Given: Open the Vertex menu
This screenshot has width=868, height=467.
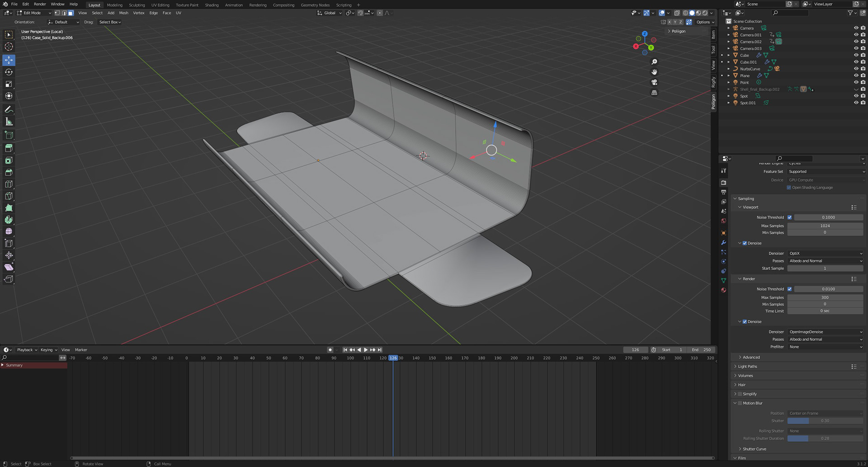Looking at the screenshot, I should pos(138,13).
